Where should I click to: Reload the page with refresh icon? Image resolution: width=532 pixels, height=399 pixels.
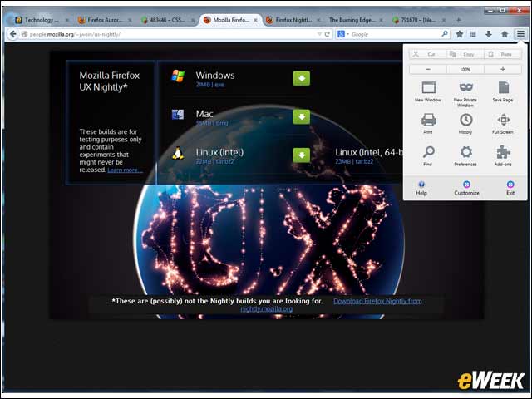[328, 34]
